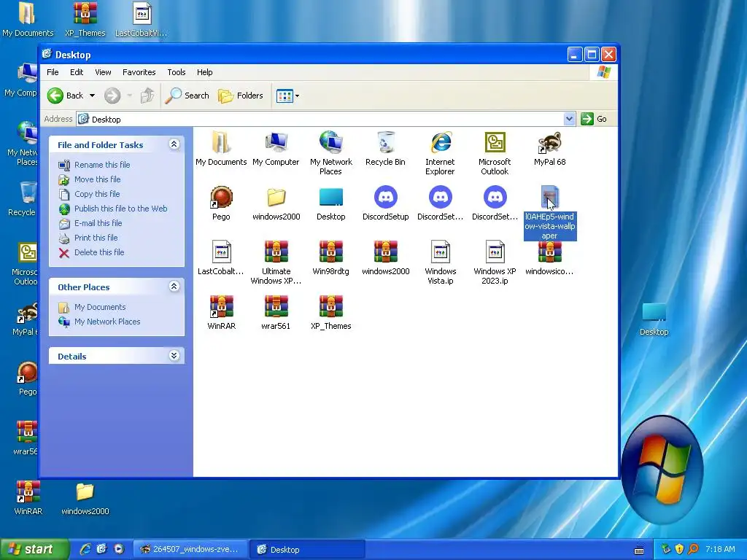Switch to 264507_windows taskbar button
The image size is (747, 560).
(190, 550)
